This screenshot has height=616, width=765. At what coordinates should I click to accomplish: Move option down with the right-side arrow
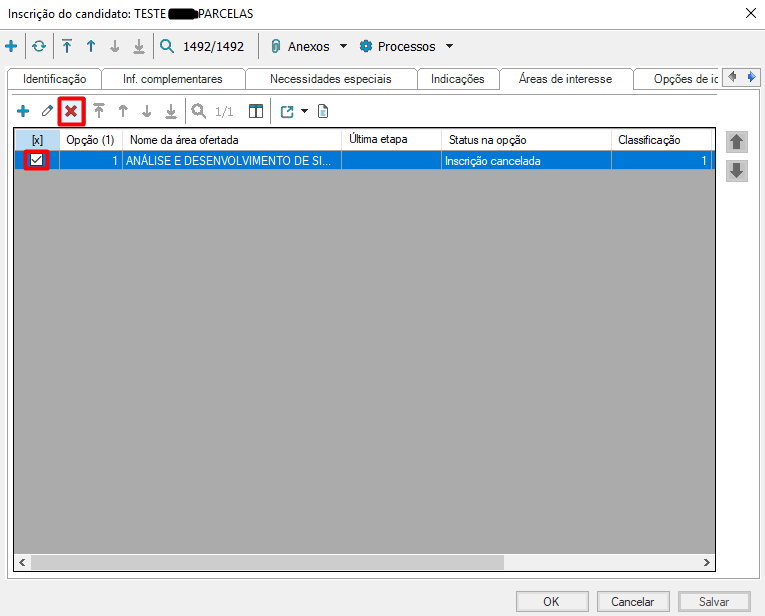point(736,171)
